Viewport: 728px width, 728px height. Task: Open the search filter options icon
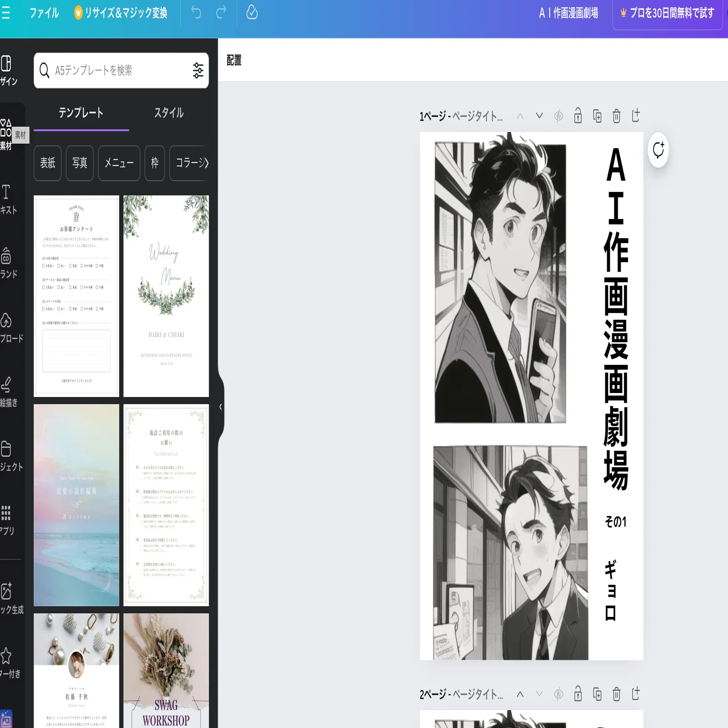tap(198, 70)
